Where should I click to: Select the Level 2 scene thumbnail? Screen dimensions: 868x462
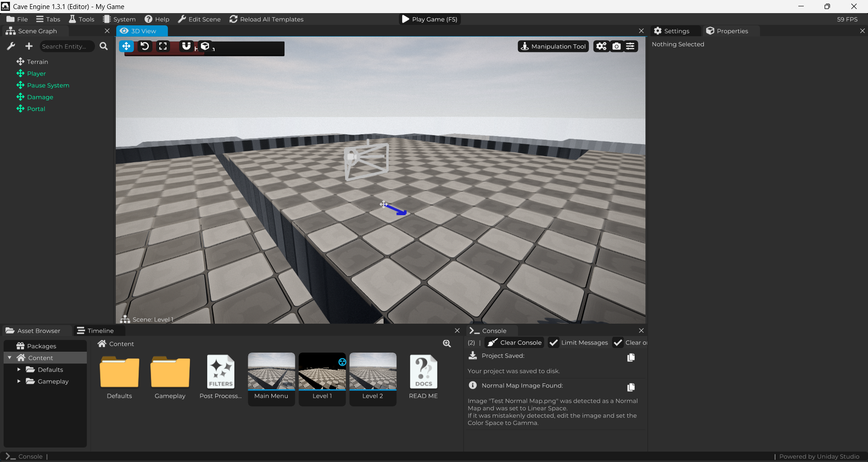point(373,379)
